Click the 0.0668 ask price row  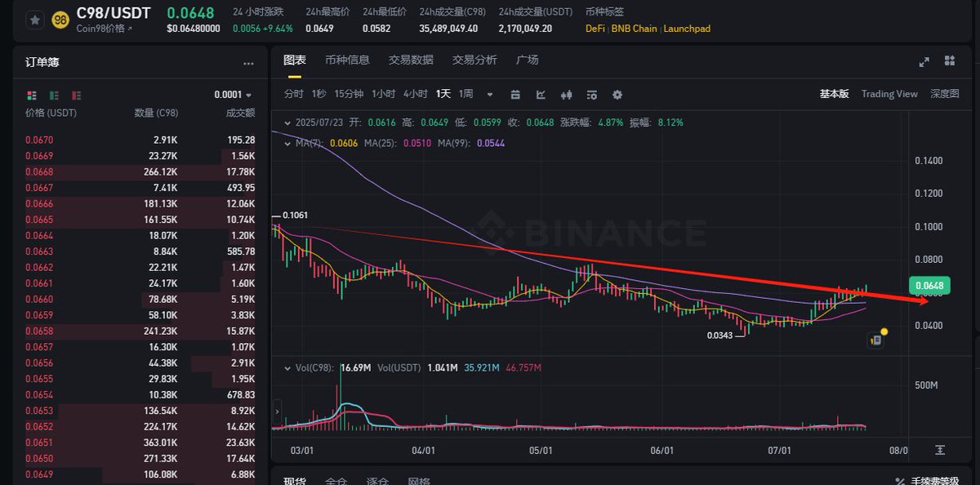coord(140,171)
